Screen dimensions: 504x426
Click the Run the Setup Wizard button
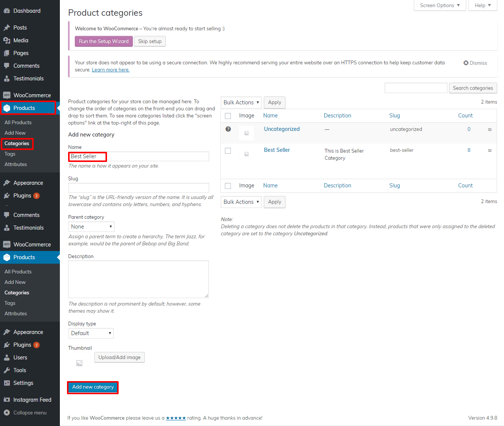tap(104, 41)
